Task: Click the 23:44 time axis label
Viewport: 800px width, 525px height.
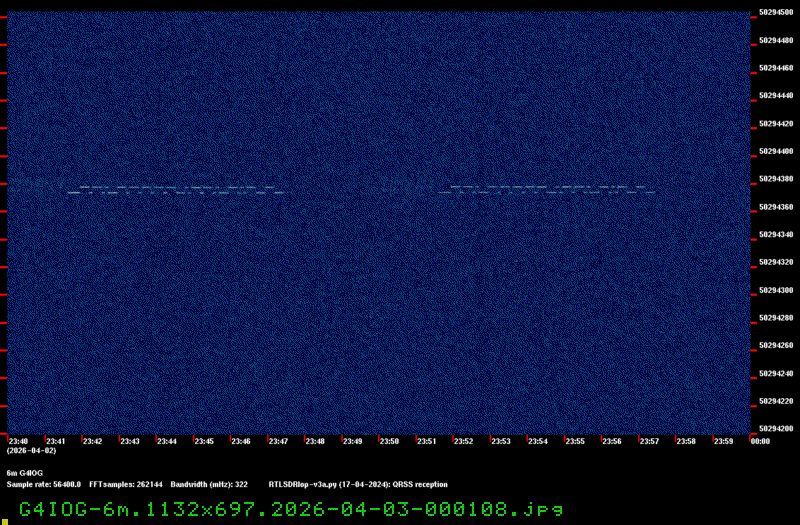Action: tap(167, 441)
